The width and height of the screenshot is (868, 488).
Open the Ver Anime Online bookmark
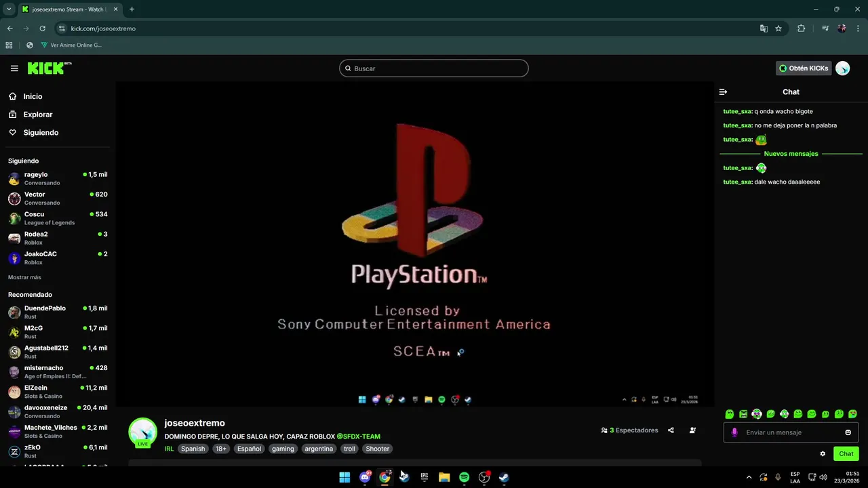[x=71, y=45]
